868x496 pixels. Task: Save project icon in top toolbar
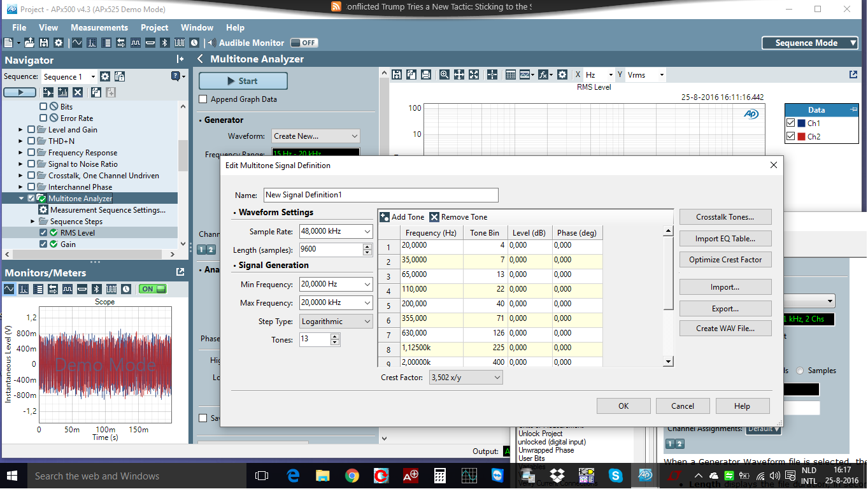click(44, 43)
